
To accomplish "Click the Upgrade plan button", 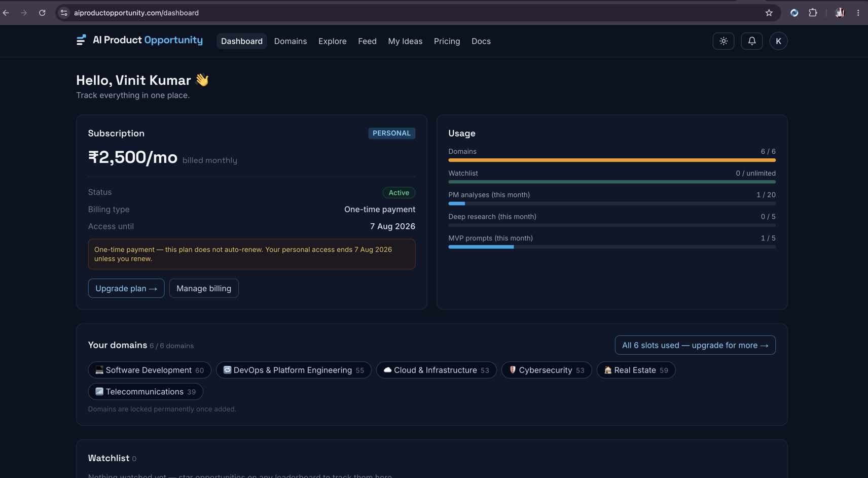I will [126, 288].
